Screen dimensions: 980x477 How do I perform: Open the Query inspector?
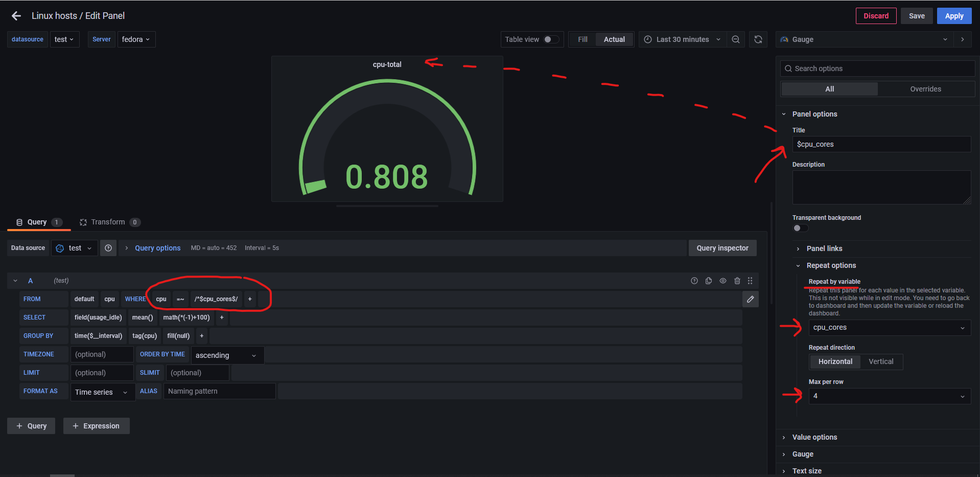pyautogui.click(x=722, y=248)
